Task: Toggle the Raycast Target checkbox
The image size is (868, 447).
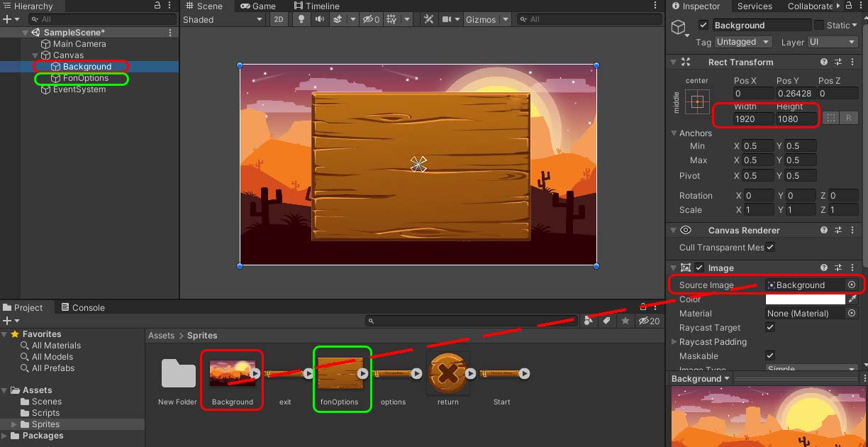Action: (770, 328)
